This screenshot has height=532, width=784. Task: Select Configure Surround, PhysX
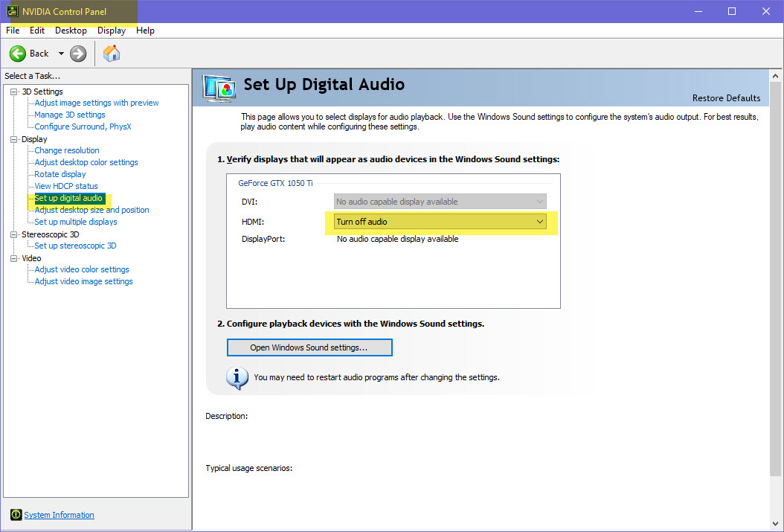(x=83, y=126)
